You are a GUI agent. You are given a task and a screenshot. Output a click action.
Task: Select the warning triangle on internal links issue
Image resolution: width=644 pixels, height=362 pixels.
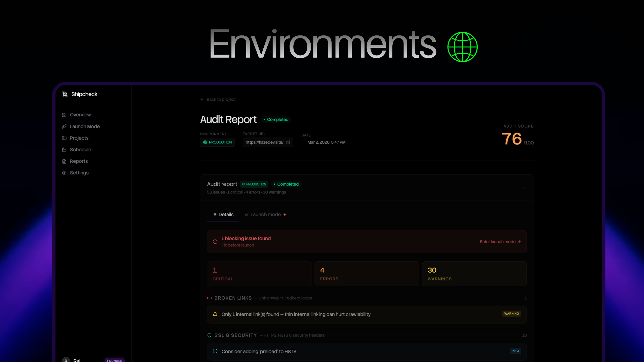[215, 314]
